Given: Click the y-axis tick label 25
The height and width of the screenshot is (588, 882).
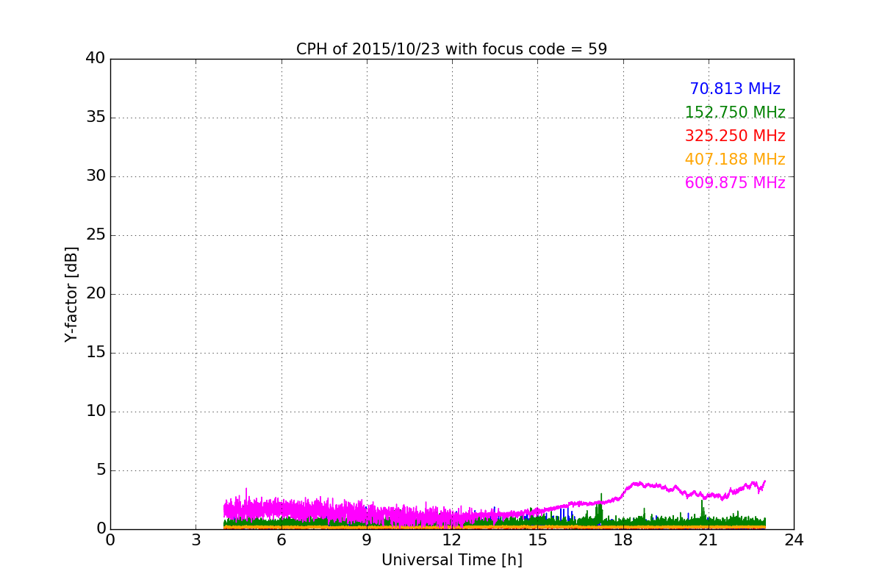Looking at the screenshot, I should point(96,235).
